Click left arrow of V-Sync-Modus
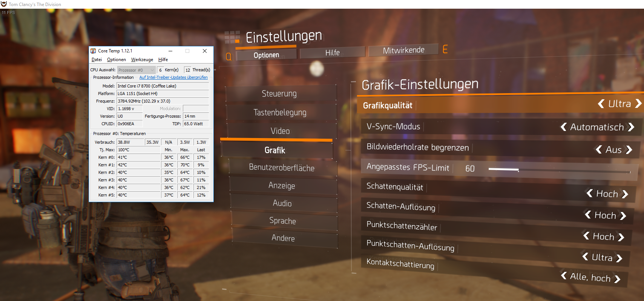The height and width of the screenshot is (301, 644). [x=563, y=127]
